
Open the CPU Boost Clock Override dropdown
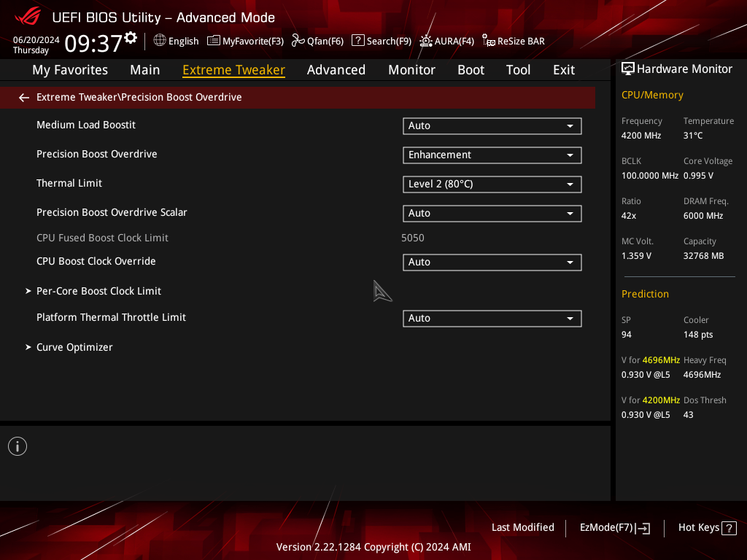pyautogui.click(x=492, y=262)
